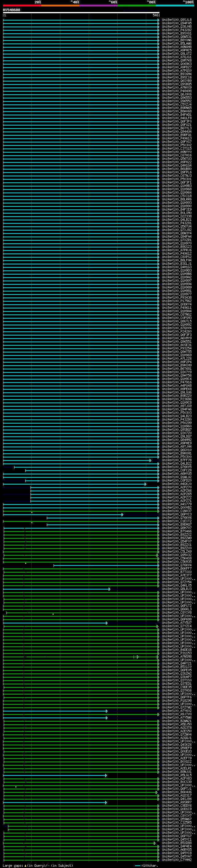The image size is (197, 868).
Task: Click the UniRef100_A2PZ66 label
Action: (x=176, y=491)
